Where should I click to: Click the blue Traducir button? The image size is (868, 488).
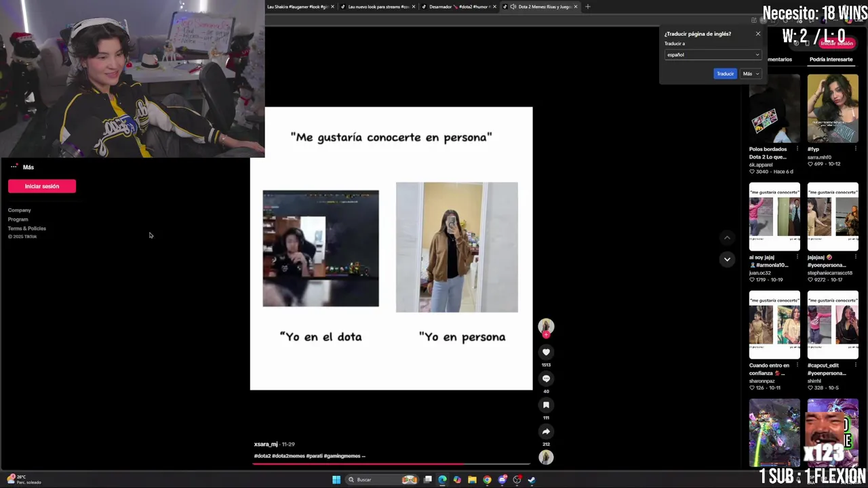pos(725,74)
